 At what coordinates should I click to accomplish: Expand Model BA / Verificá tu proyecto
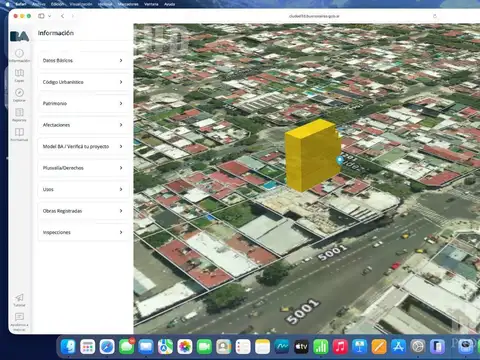coord(83,146)
